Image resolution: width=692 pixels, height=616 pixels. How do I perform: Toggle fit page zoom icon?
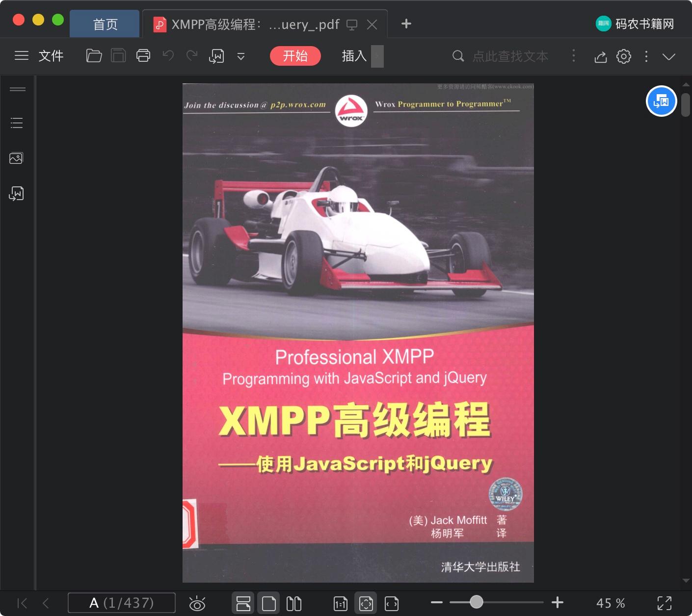pos(366,603)
